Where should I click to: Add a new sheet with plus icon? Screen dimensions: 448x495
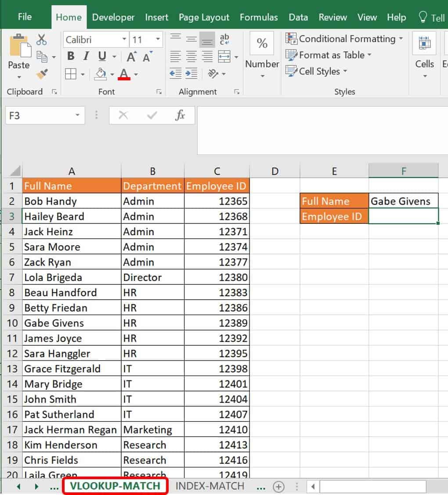click(x=278, y=486)
